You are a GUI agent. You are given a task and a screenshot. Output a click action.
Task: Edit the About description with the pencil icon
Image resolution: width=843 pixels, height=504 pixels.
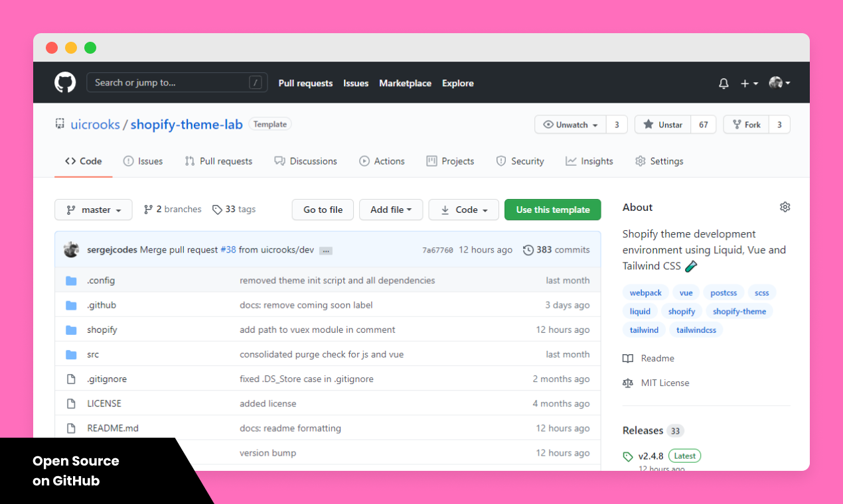(x=691, y=265)
